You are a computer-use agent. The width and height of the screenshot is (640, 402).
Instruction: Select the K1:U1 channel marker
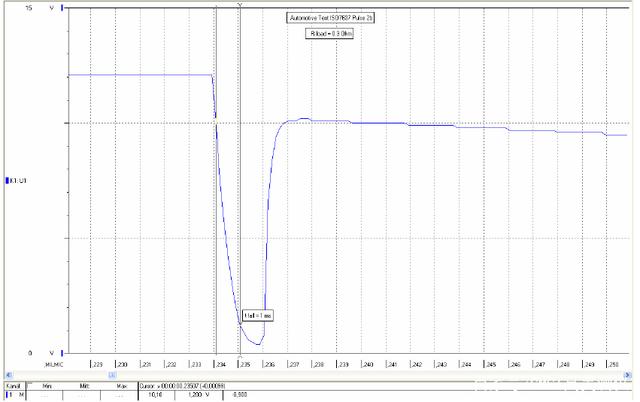16,180
